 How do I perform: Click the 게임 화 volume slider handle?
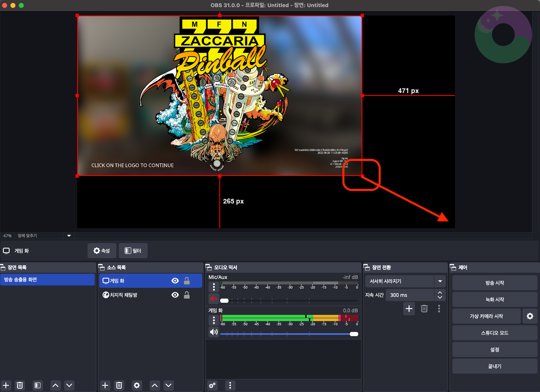coord(354,334)
